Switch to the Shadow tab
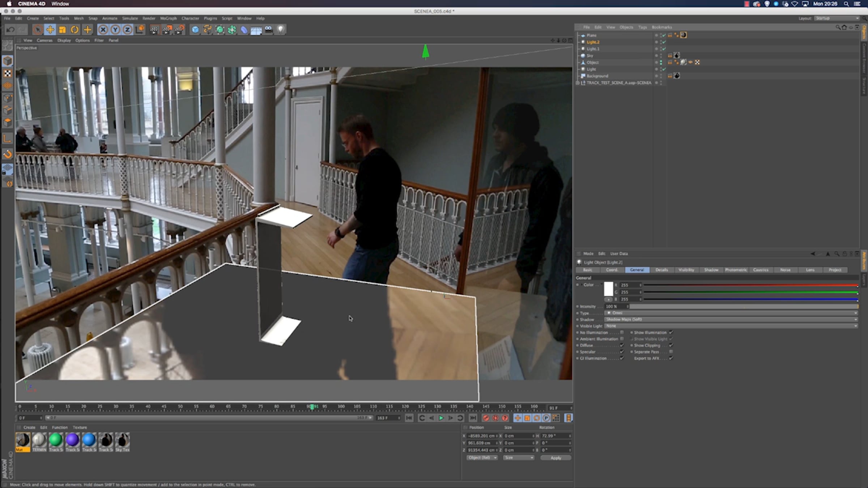This screenshot has width=868, height=488. (711, 270)
